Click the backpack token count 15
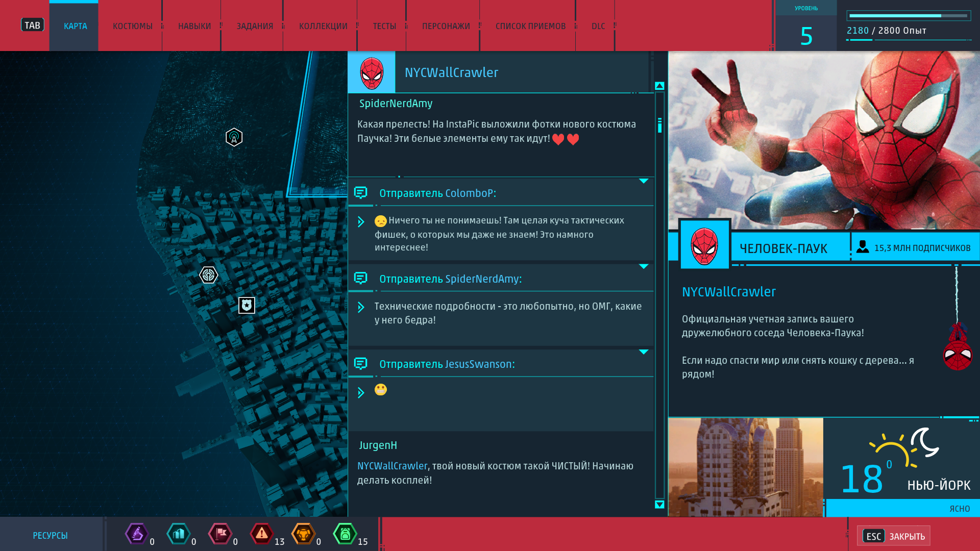The image size is (980, 551). click(362, 542)
